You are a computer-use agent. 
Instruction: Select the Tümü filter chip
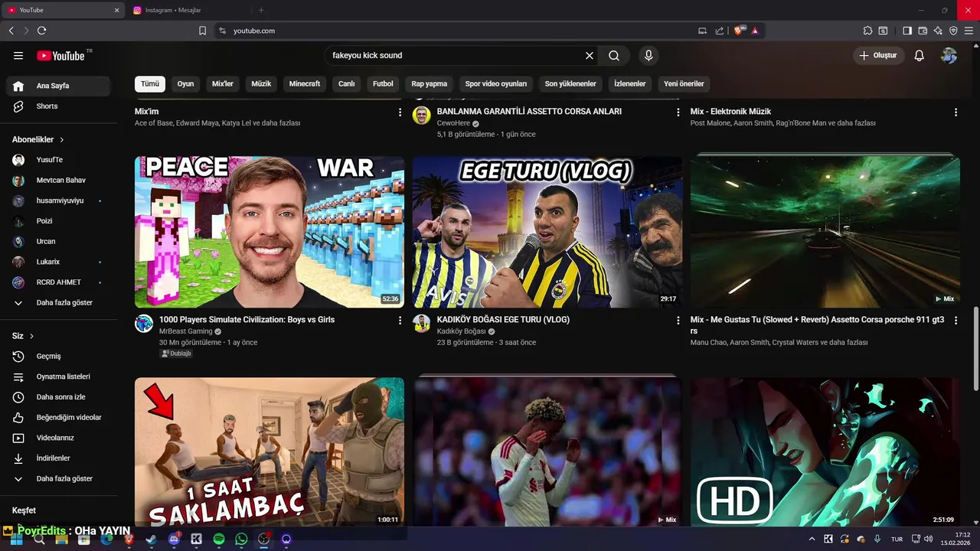(150, 84)
